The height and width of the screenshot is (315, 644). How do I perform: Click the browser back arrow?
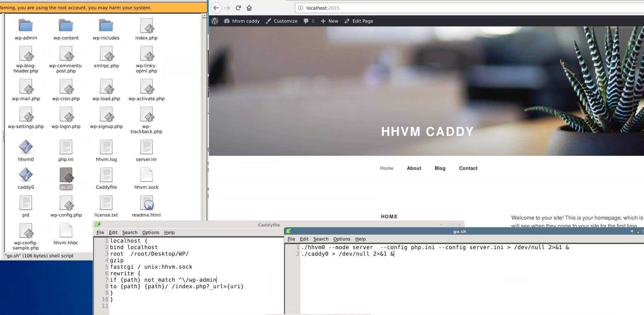(x=216, y=8)
